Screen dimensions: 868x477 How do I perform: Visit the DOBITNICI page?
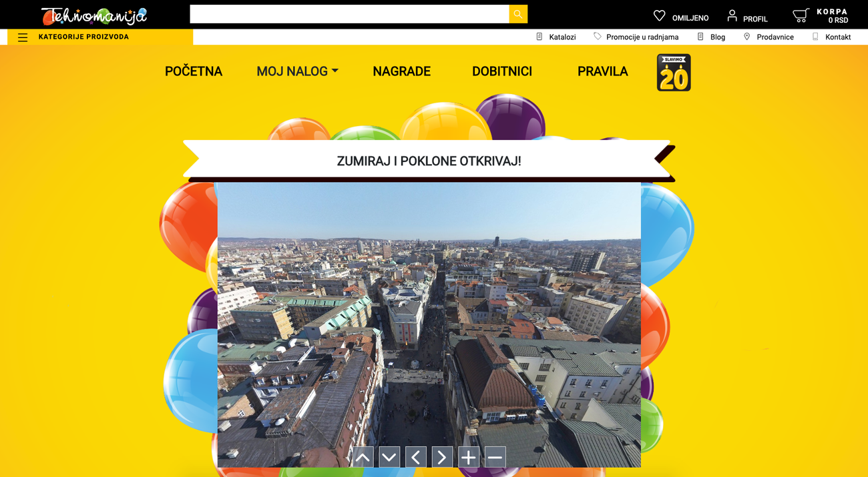click(502, 71)
